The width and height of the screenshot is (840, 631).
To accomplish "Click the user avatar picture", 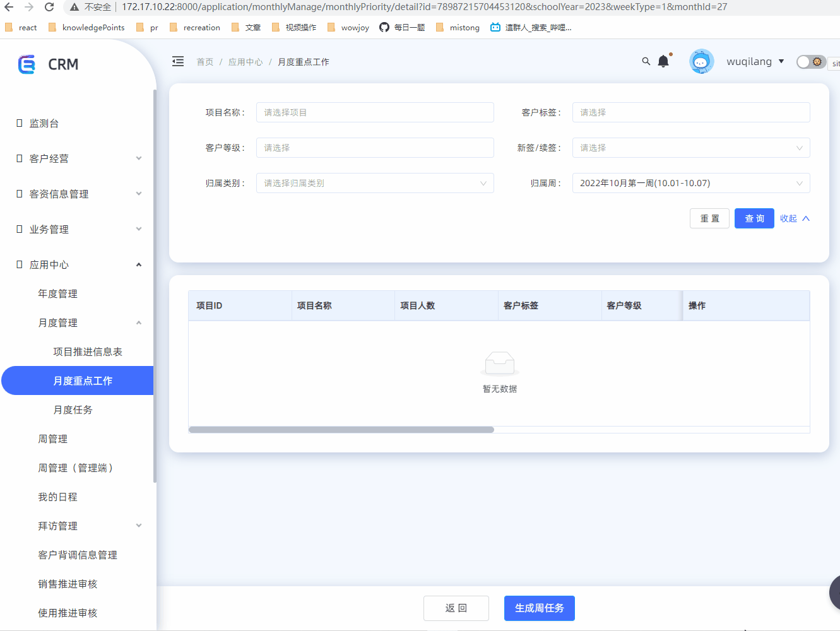I will (x=701, y=61).
